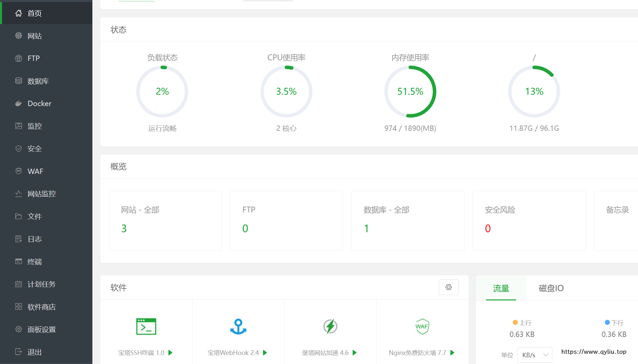
Task: Go to 面板设置 in sidebar
Action: 42,330
